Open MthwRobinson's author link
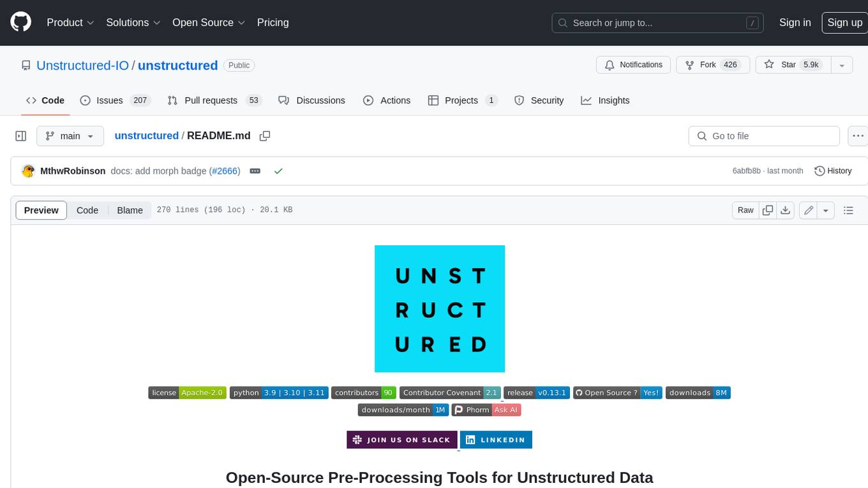868x488 pixels. (73, 171)
